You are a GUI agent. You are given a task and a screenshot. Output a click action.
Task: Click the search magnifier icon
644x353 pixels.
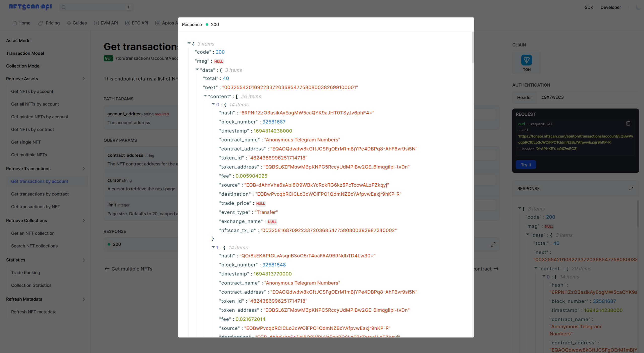pyautogui.click(x=63, y=7)
